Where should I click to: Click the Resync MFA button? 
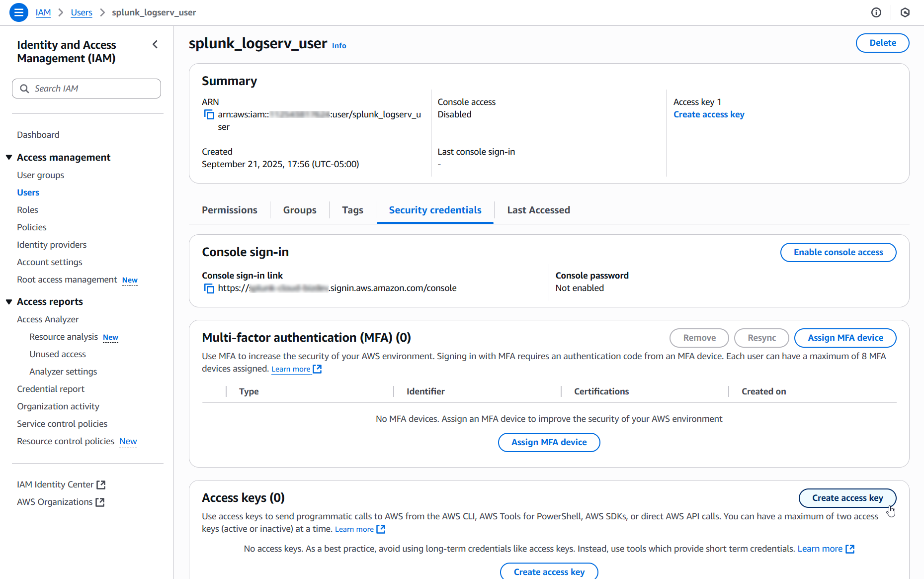pyautogui.click(x=761, y=338)
